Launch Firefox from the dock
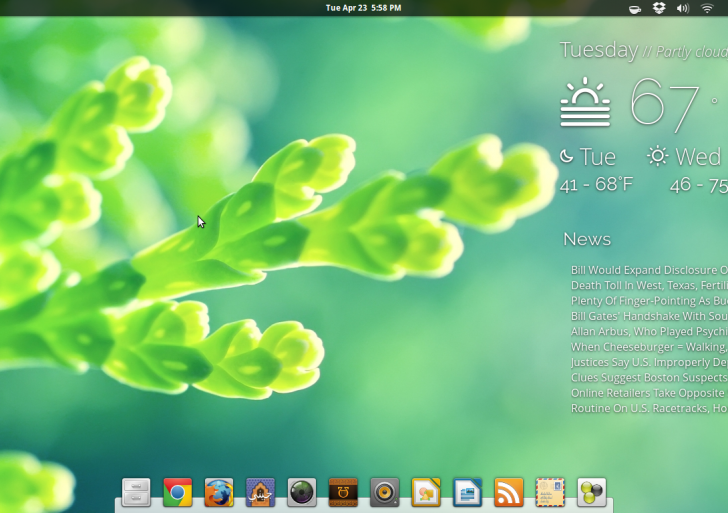 point(219,492)
